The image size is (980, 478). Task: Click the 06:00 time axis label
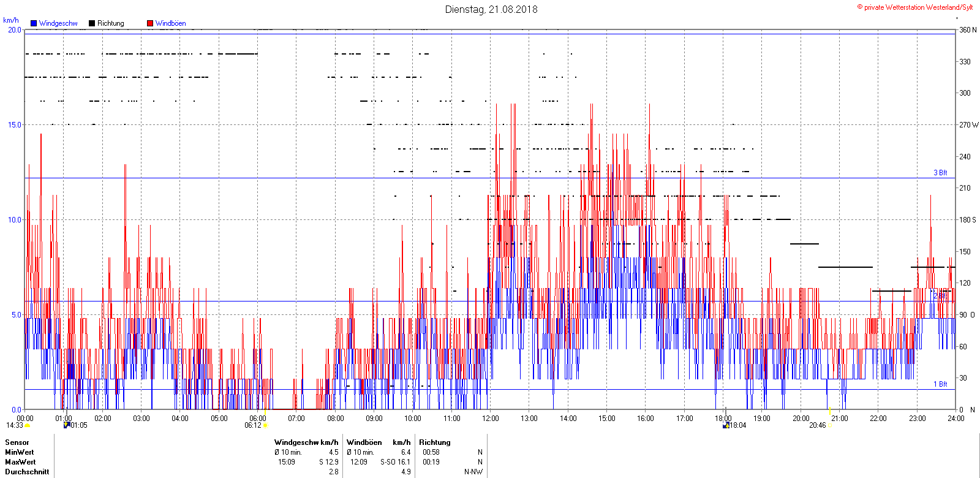[x=258, y=419]
